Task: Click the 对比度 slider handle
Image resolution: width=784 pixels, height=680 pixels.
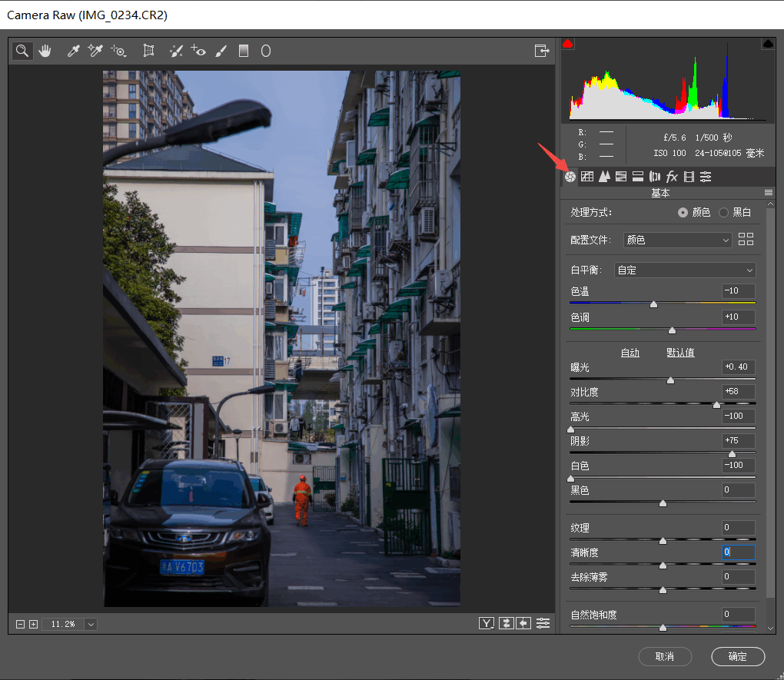Action: pos(716,405)
